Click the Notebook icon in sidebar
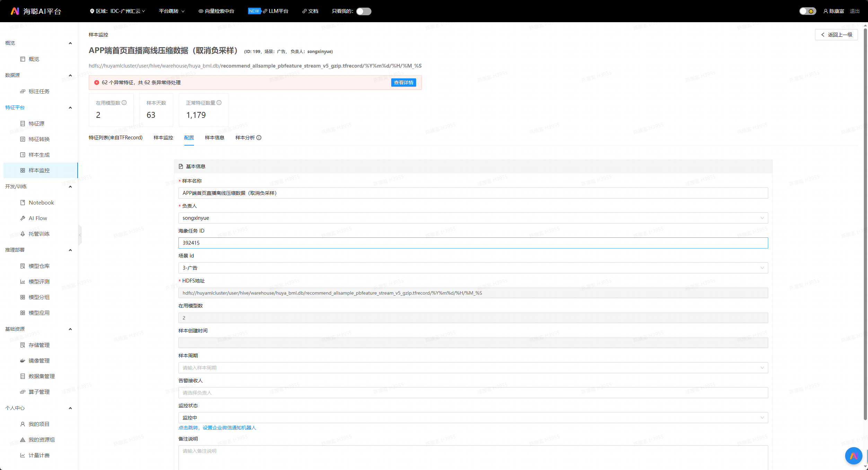Screen dimensions: 868x470 coord(23,202)
